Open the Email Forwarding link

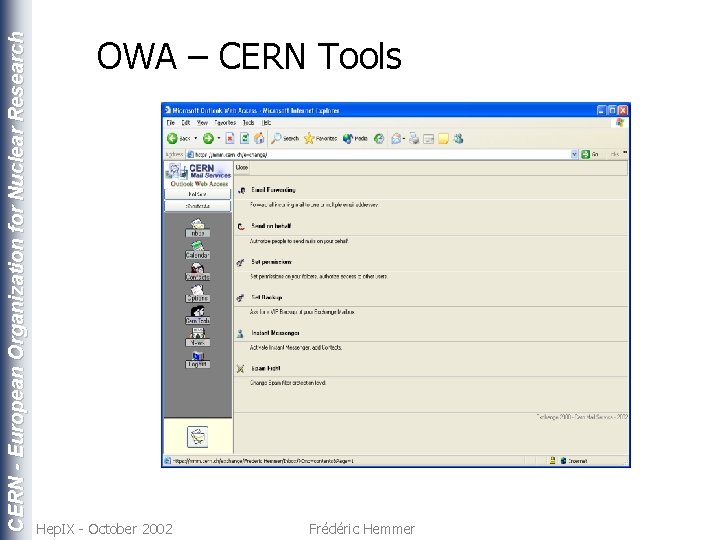(x=273, y=190)
